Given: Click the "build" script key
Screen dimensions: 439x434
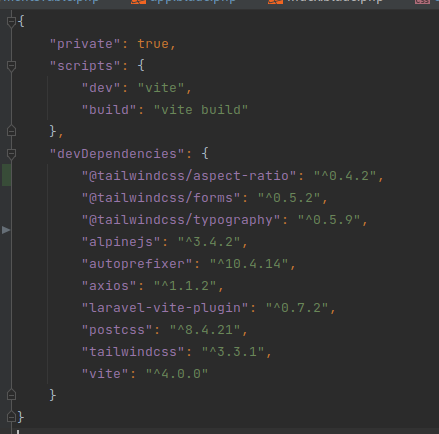Looking at the screenshot, I should (x=109, y=110).
